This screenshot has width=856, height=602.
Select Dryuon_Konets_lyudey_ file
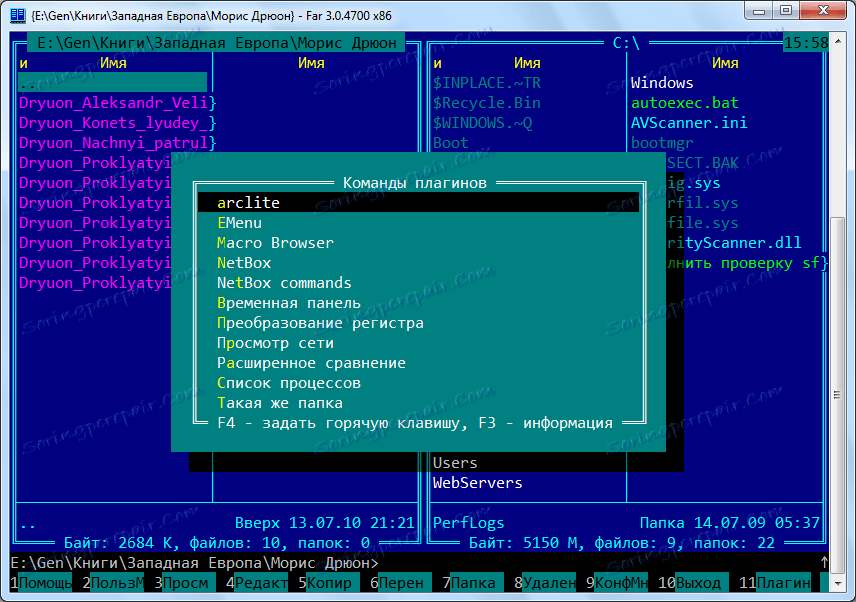coord(117,123)
